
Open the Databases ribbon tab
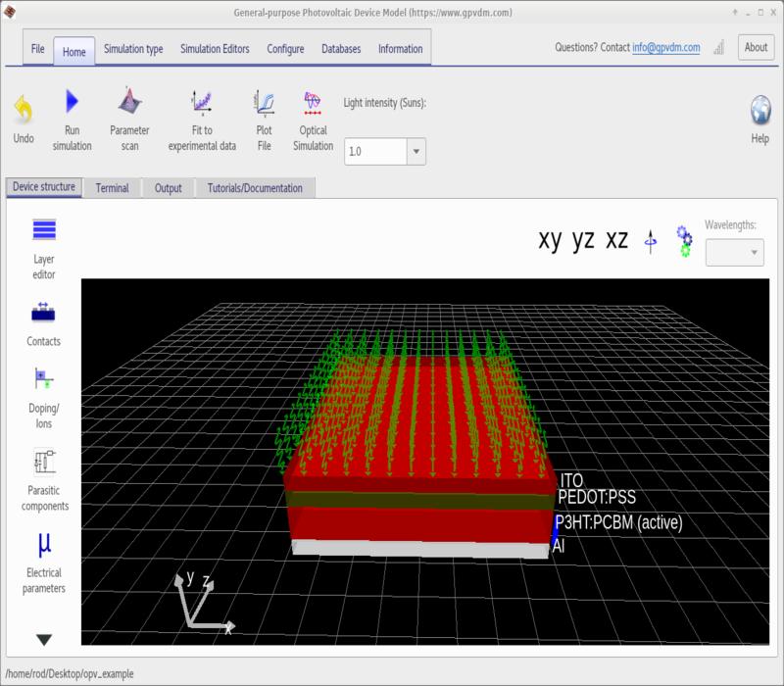(341, 49)
